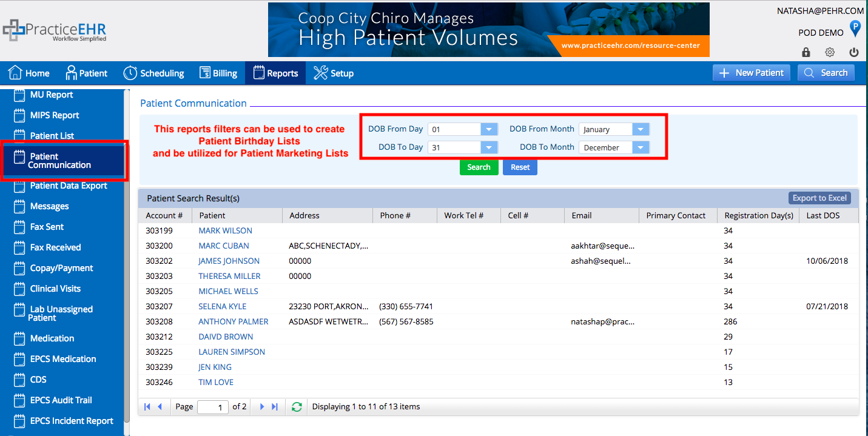The height and width of the screenshot is (436, 868).
Task: Click the page number input field
Action: click(213, 407)
